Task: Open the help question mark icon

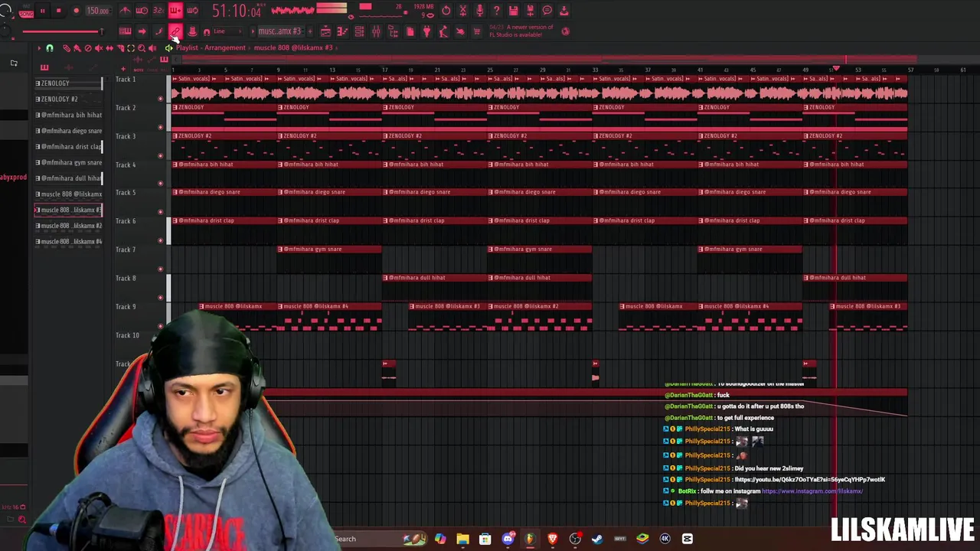Action: click(x=497, y=11)
